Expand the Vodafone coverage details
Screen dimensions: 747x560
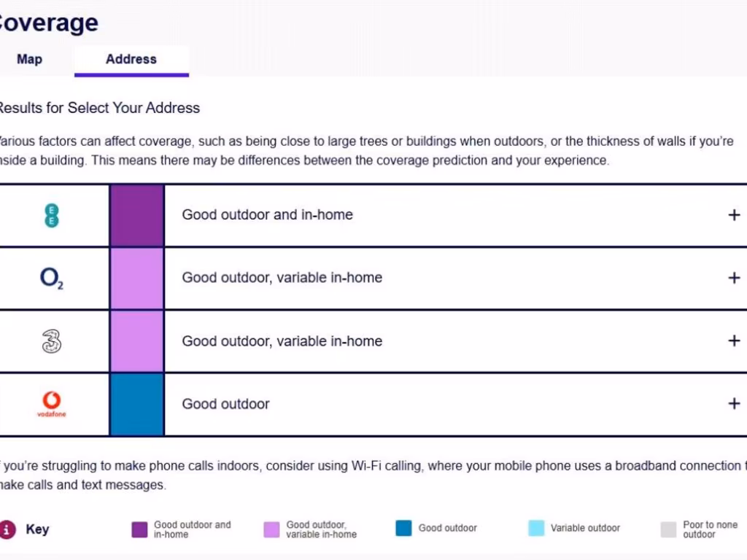[734, 403]
